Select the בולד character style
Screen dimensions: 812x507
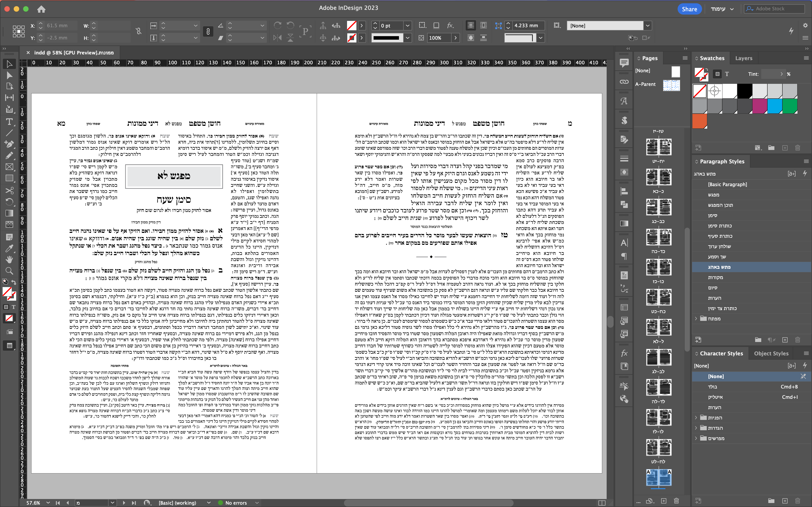pyautogui.click(x=713, y=387)
